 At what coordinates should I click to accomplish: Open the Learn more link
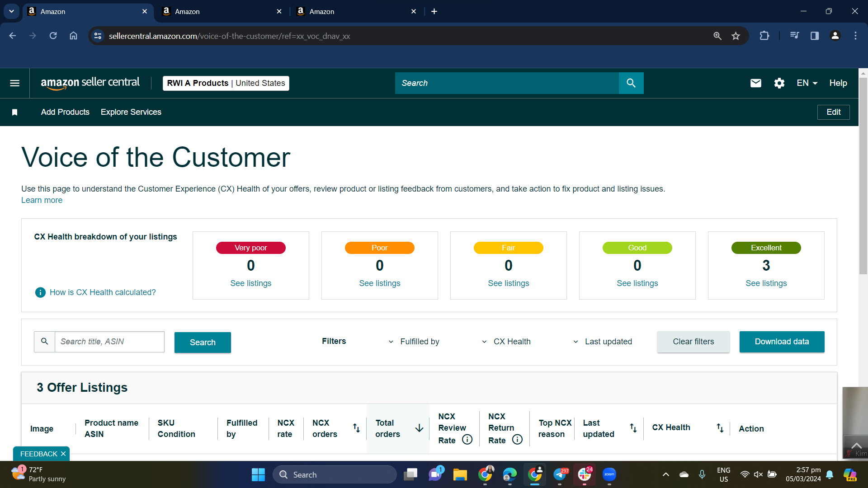point(42,200)
